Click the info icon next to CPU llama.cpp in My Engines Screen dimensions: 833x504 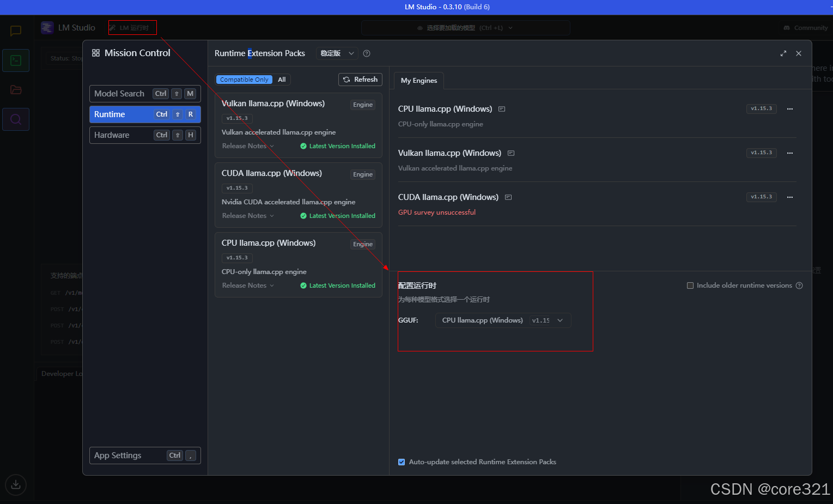tap(502, 109)
